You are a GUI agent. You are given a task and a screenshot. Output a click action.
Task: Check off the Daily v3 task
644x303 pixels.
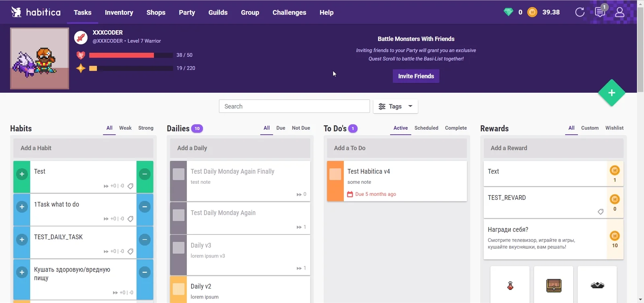(178, 248)
